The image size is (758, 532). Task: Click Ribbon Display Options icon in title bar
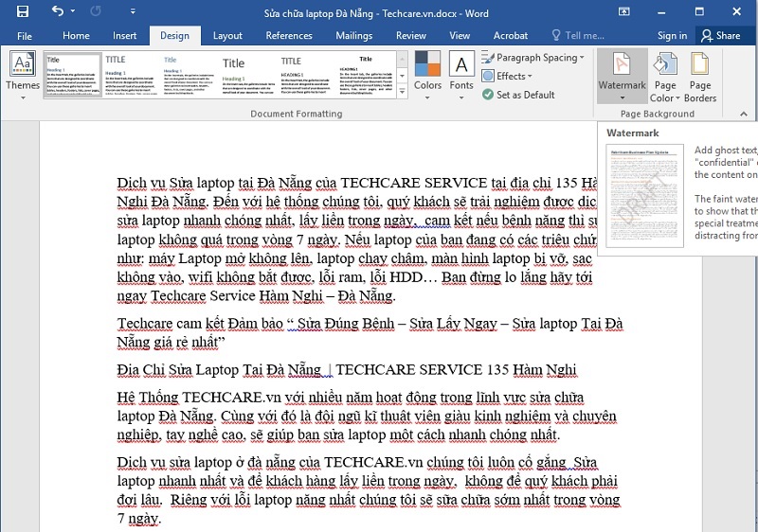624,11
